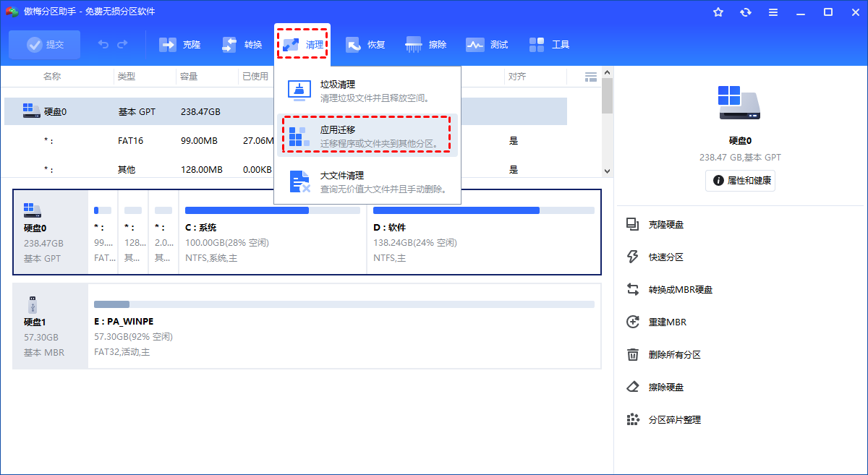Image resolution: width=868 pixels, height=475 pixels.
Task: Click the redo arrow icon
Action: (x=123, y=44)
